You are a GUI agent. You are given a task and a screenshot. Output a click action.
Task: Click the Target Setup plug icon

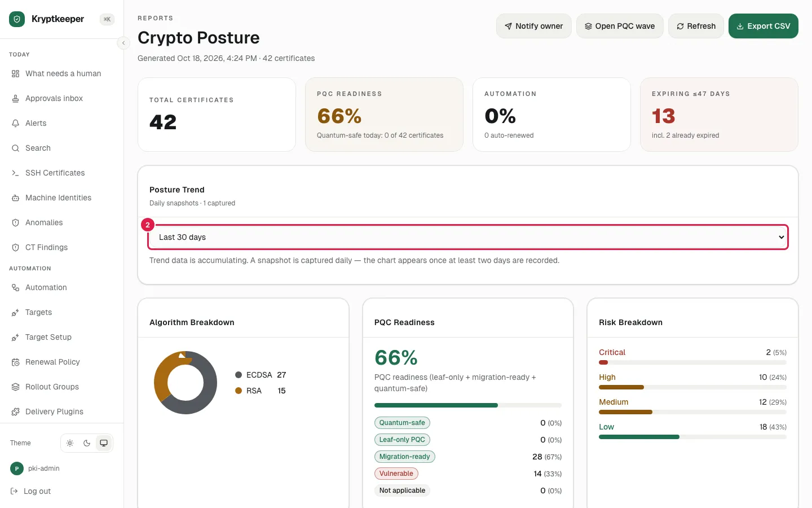pos(15,337)
